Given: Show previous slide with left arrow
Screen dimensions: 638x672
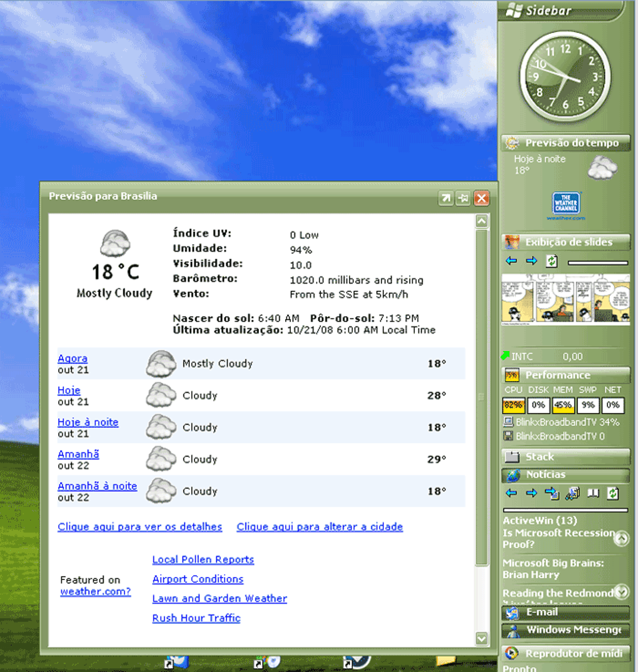Looking at the screenshot, I should pyautogui.click(x=511, y=260).
